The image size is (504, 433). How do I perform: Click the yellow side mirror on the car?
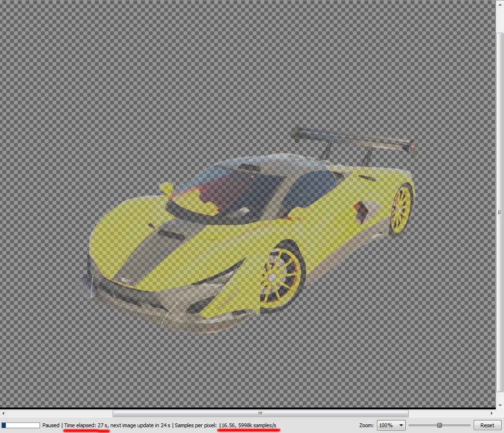point(166,188)
